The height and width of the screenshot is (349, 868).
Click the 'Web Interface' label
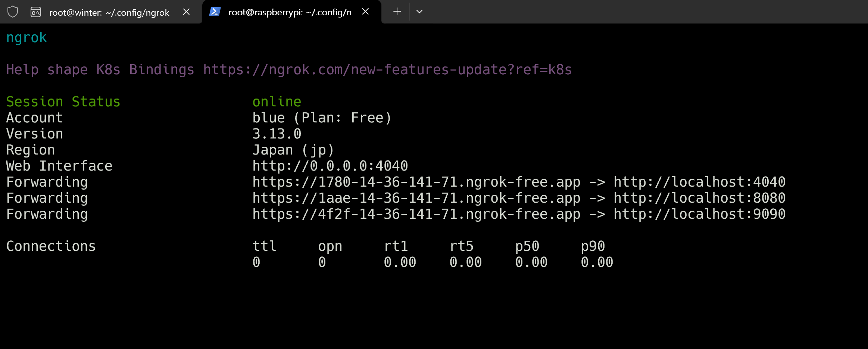point(59,166)
